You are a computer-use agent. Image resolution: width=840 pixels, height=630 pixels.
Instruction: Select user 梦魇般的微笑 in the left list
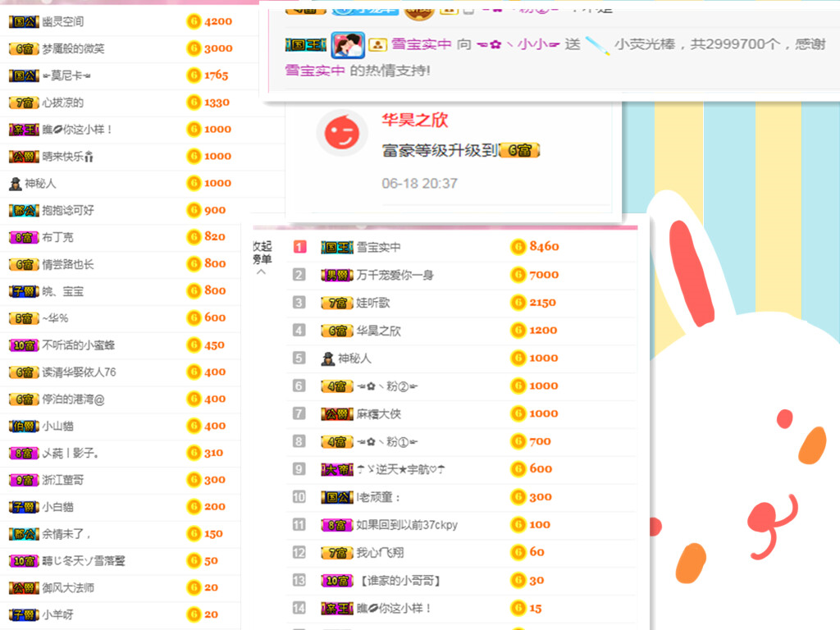point(74,48)
